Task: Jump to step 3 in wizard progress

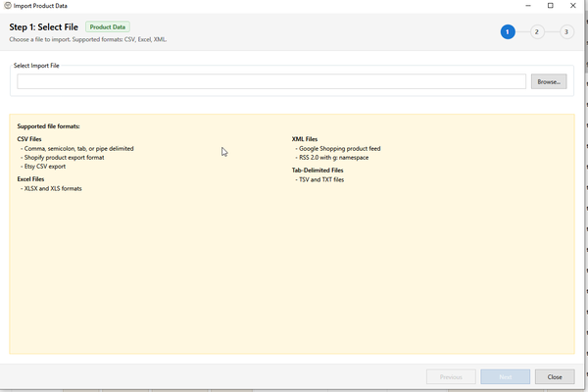Action: 566,32
